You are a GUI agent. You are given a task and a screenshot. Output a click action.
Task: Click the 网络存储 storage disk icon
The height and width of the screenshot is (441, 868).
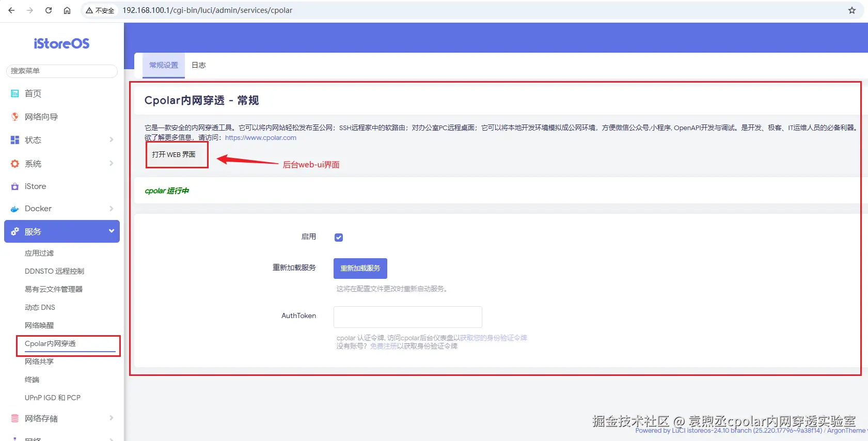[x=15, y=418]
